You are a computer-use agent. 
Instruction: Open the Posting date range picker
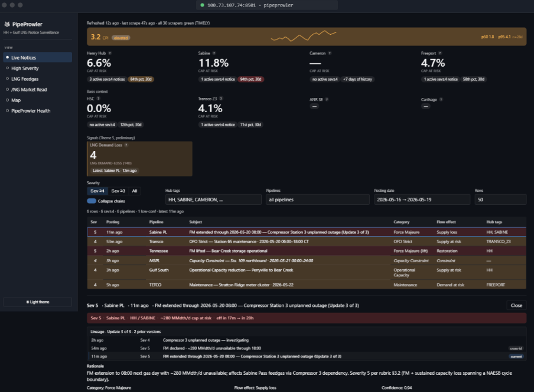point(422,200)
